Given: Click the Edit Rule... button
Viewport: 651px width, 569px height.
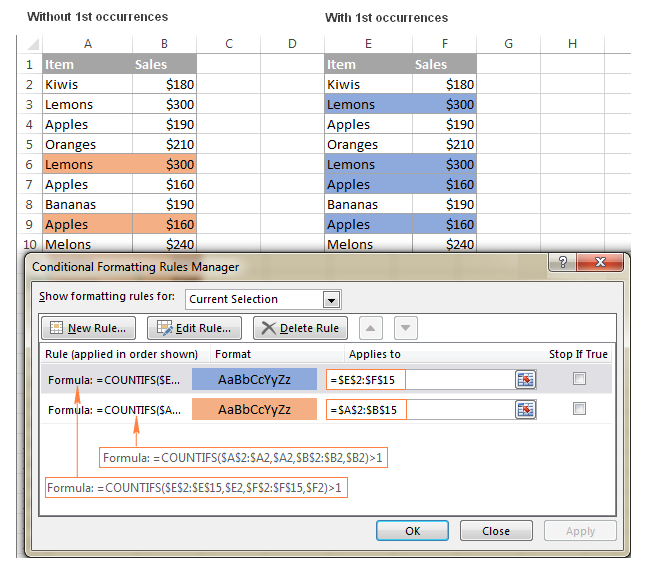Looking at the screenshot, I should tap(194, 328).
